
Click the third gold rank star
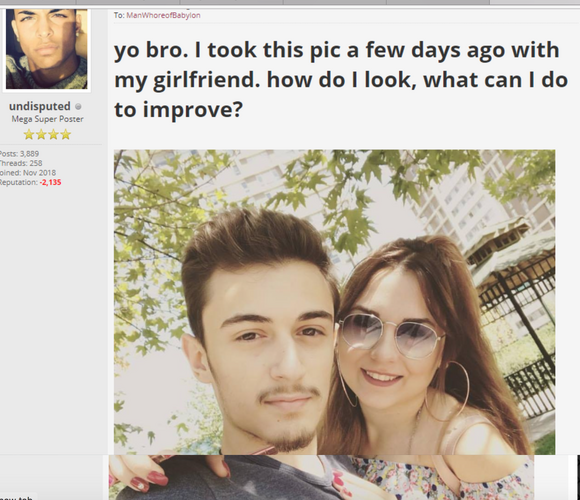click(x=54, y=134)
